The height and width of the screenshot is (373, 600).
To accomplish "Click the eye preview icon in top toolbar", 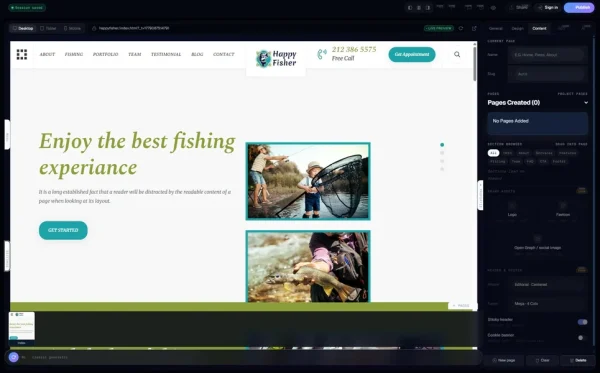I will (493, 8).
